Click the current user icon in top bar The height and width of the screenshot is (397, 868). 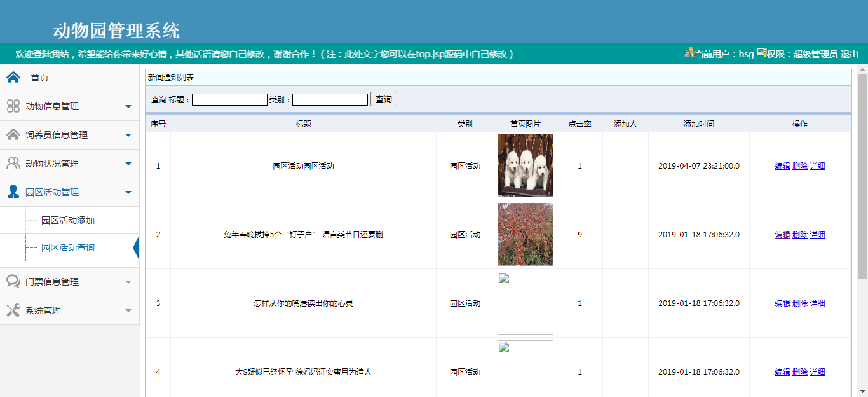tap(689, 53)
